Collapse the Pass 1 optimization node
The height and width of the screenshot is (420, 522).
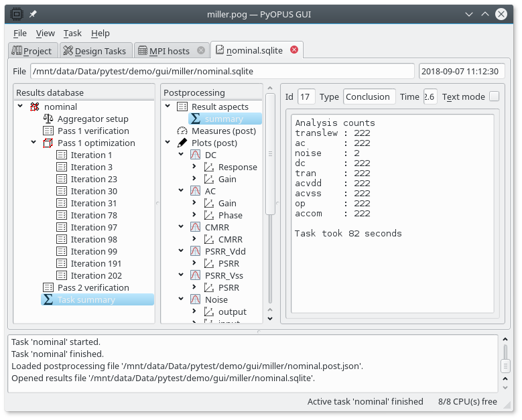(x=34, y=143)
